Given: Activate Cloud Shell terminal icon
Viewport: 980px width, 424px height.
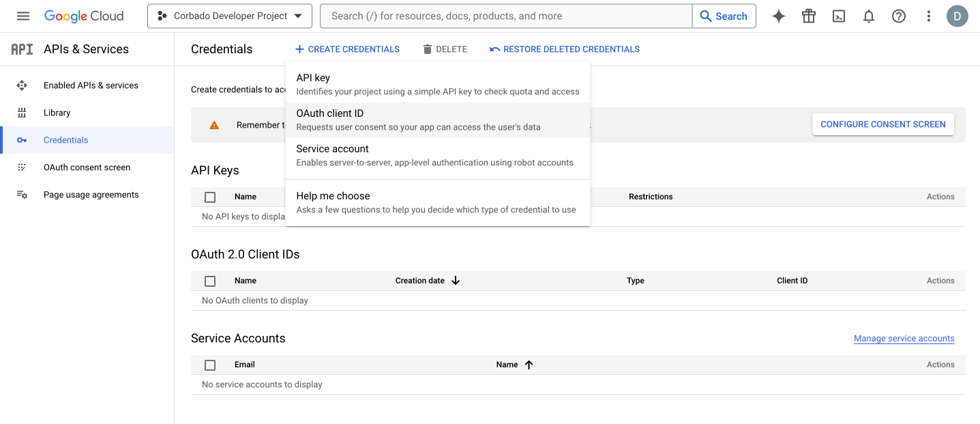Looking at the screenshot, I should 839,16.
